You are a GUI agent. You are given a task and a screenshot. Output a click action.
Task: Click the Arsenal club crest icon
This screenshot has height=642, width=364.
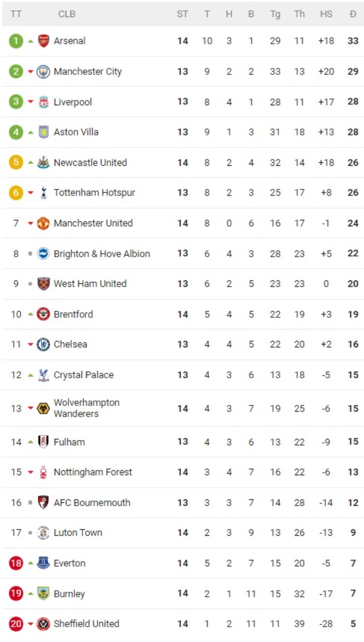(43, 41)
